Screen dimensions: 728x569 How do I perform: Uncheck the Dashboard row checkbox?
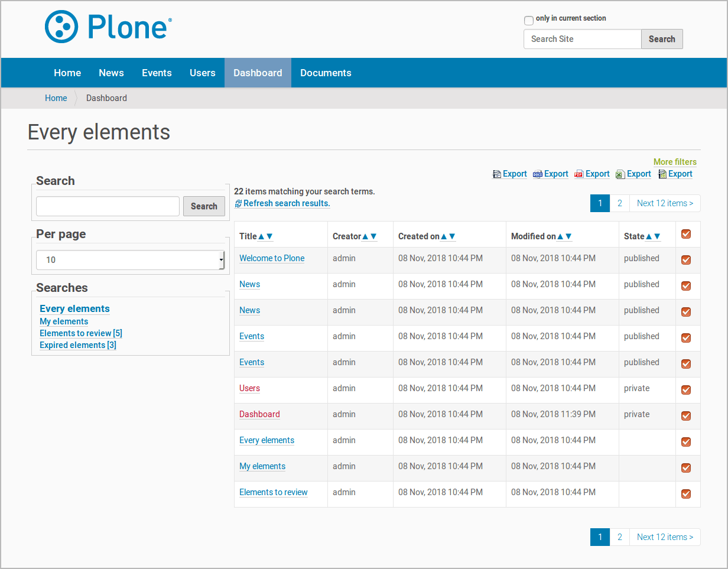(x=686, y=416)
